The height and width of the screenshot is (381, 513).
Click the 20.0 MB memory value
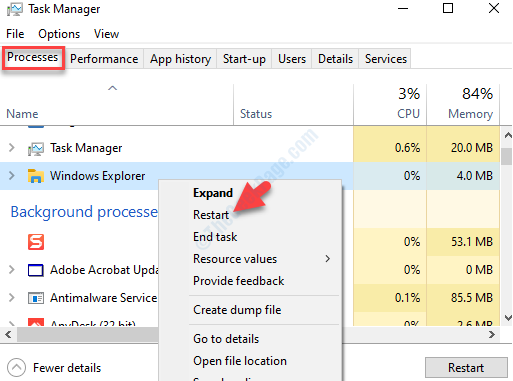pos(472,148)
